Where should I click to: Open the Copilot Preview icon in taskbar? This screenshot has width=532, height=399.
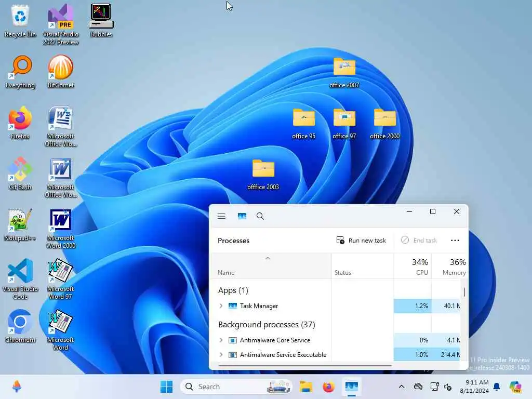point(515,387)
